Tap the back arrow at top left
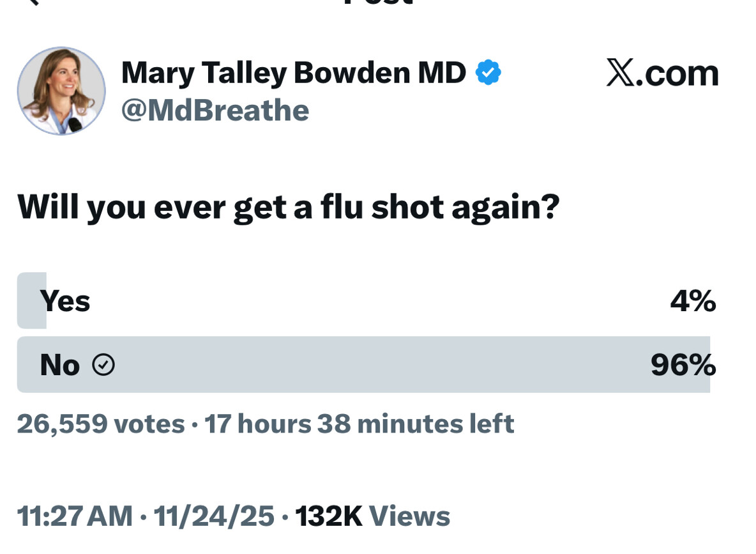 pos(31,2)
